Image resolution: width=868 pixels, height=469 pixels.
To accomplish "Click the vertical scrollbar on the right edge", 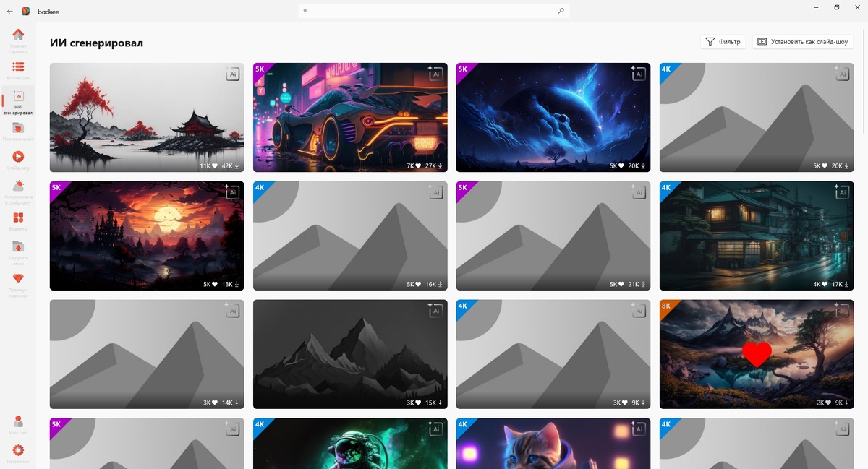I will tap(864, 83).
